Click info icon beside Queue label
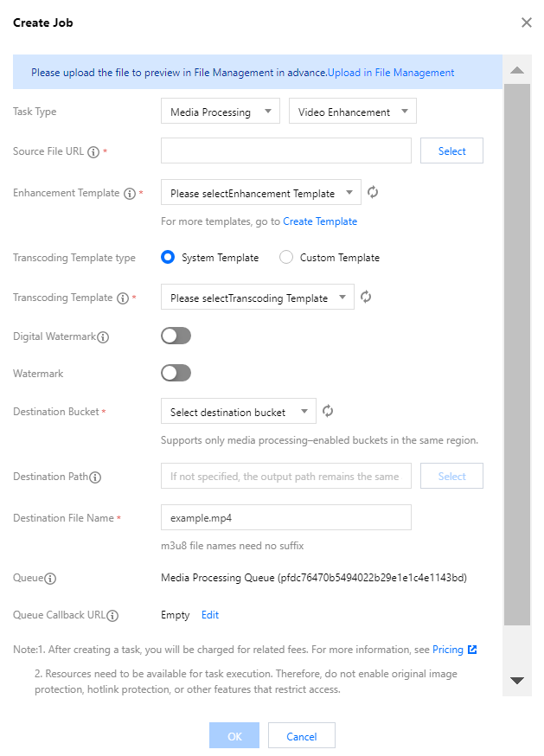 (51, 579)
